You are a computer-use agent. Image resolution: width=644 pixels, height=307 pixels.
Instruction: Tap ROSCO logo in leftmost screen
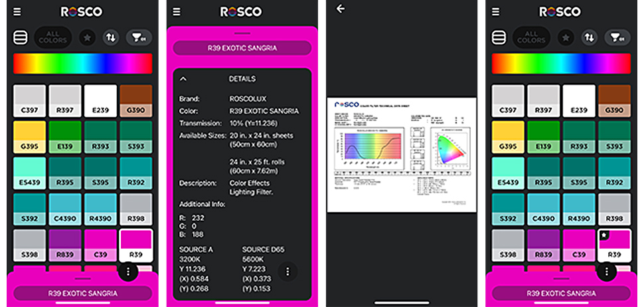pyautogui.click(x=82, y=12)
